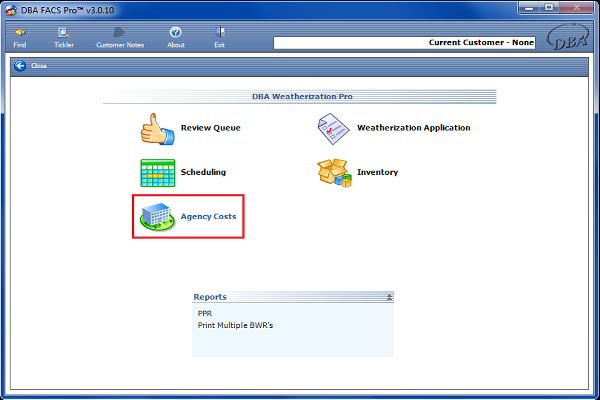Click the Scheduling calendar icon
600x400 pixels.
tap(158, 173)
